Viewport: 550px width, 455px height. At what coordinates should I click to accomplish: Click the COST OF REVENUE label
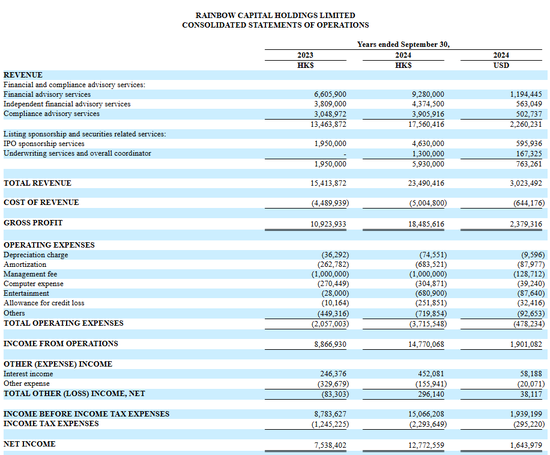point(41,202)
